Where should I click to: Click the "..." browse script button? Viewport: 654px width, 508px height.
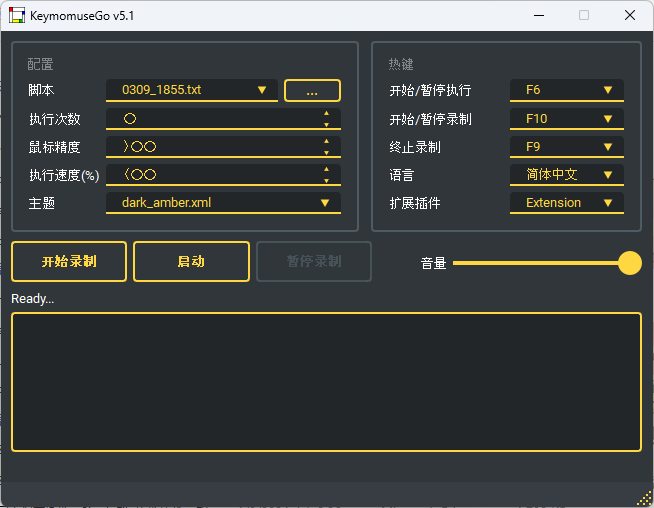312,91
